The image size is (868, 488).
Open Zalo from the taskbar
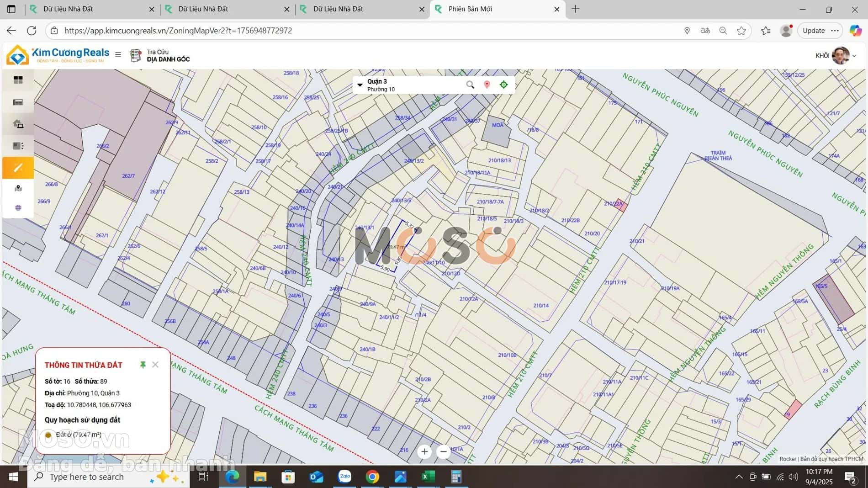click(x=345, y=477)
